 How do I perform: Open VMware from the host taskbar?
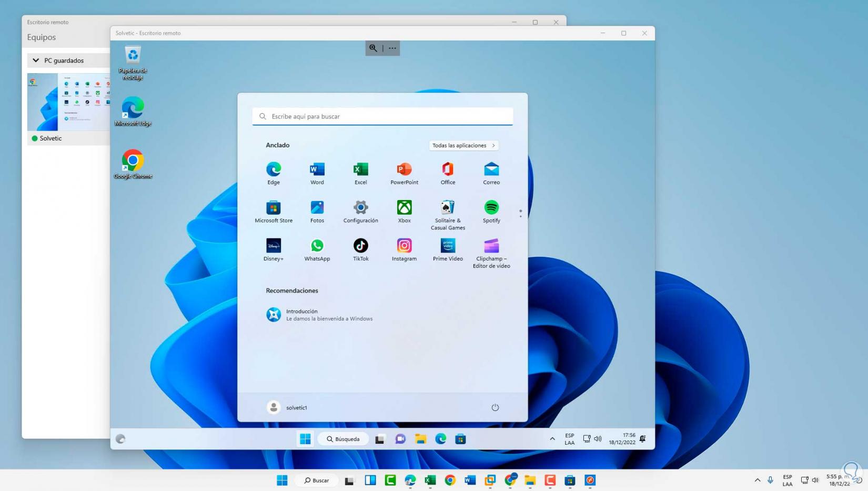[490, 480]
